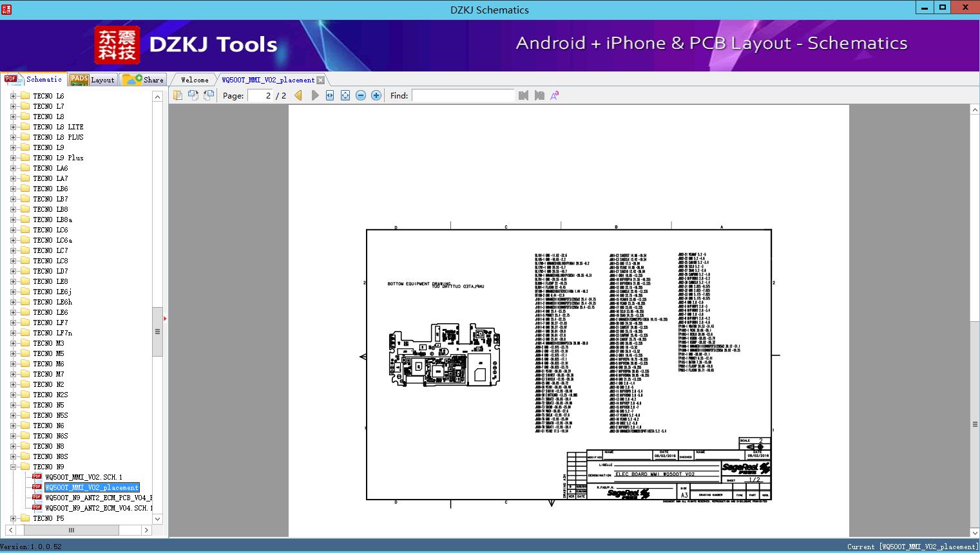980x553 pixels.
Task: Switch to the Welcome tab
Action: (194, 80)
